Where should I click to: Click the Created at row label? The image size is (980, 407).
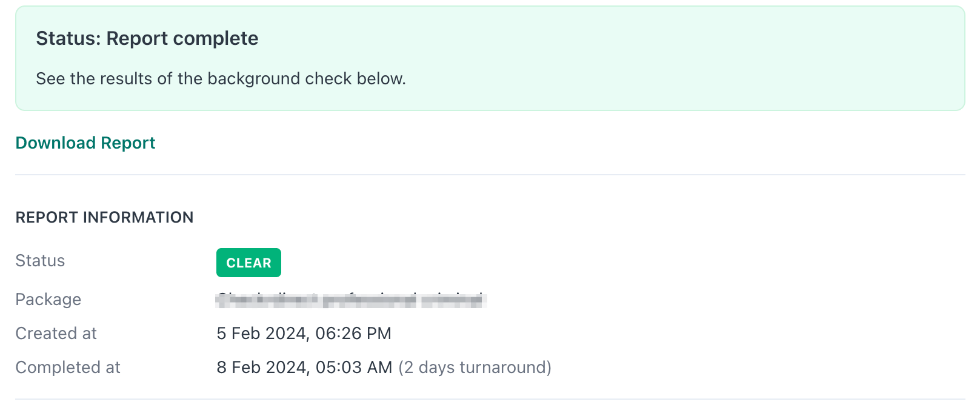(56, 333)
